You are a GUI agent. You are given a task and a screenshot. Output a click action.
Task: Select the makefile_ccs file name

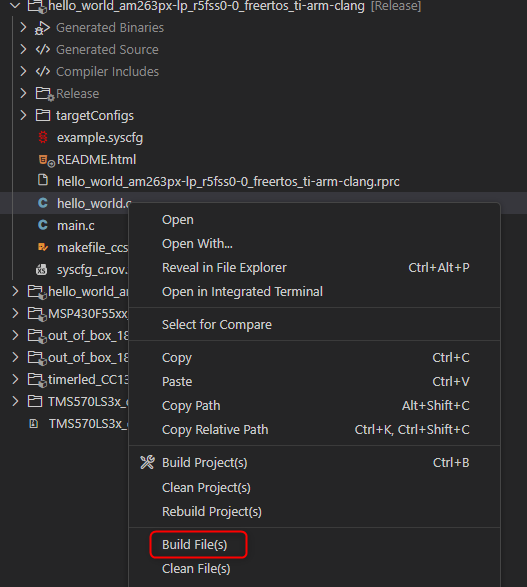click(x=92, y=247)
